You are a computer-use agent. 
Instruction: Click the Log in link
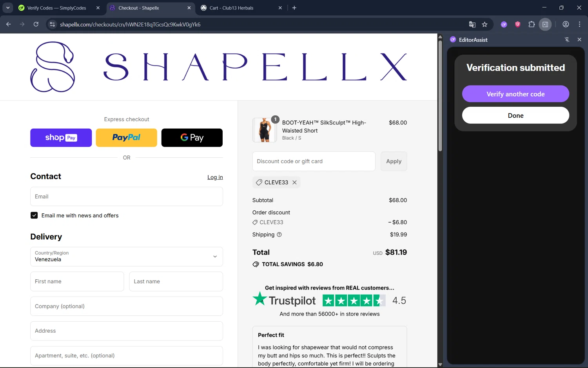click(x=215, y=177)
